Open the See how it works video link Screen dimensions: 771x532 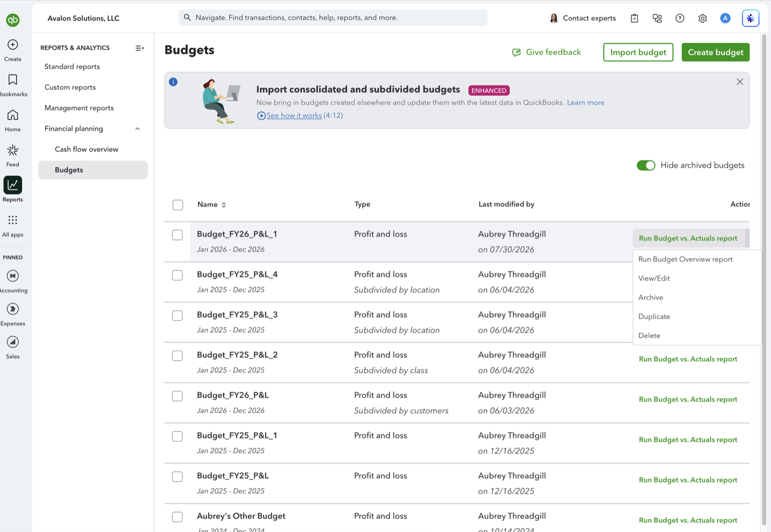(294, 116)
